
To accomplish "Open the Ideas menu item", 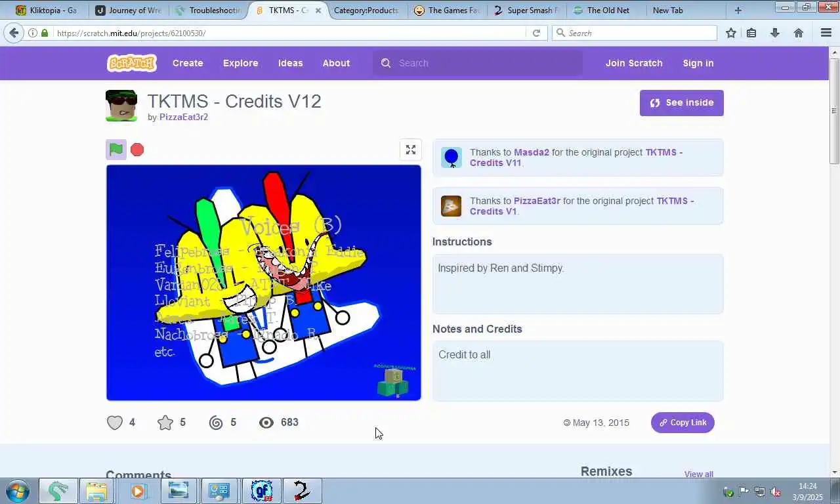I will [x=290, y=63].
